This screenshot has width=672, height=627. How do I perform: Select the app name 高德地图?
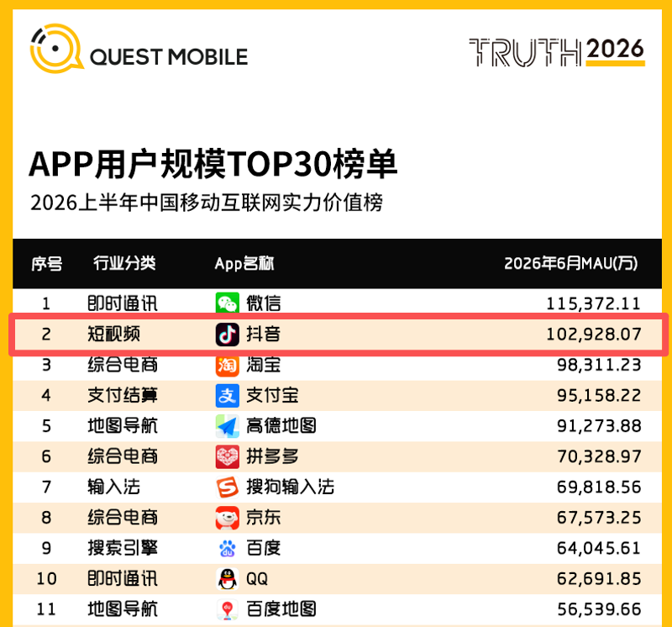pos(281,426)
